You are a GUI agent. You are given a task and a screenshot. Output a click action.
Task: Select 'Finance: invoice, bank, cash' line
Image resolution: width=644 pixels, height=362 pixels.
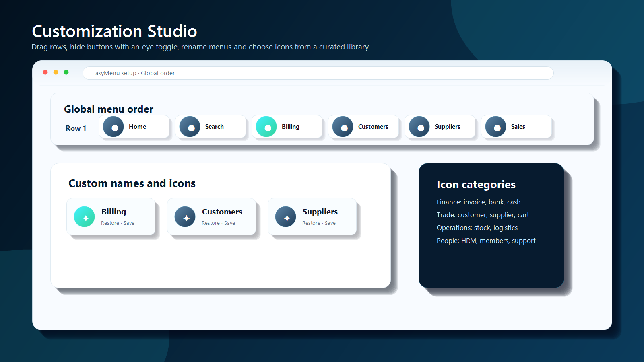[x=479, y=202]
